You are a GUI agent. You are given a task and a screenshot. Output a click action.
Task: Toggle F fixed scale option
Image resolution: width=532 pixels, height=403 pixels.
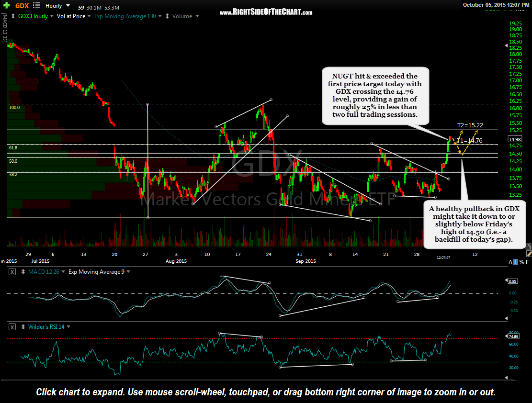tap(527, 262)
